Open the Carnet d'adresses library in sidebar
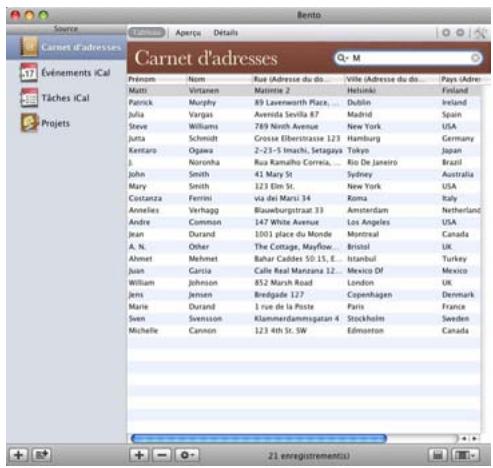Viewport: 493px width, 468px height. pyautogui.click(x=66, y=47)
